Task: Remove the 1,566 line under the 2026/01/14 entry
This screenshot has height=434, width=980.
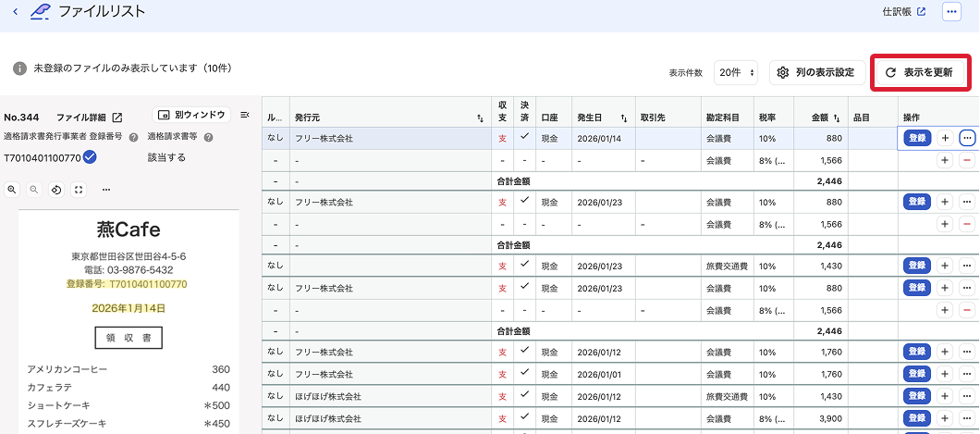Action: tap(967, 161)
